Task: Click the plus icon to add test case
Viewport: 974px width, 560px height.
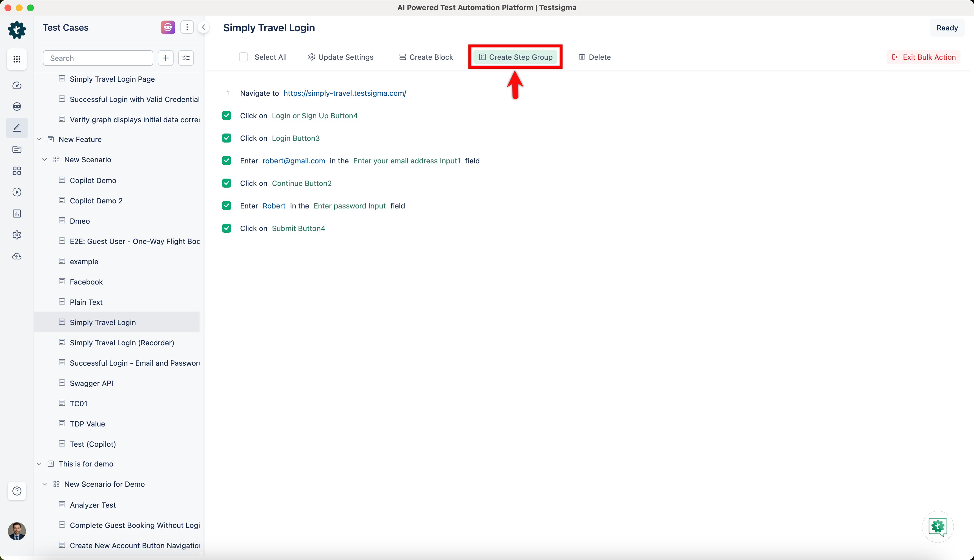Action: 165,58
